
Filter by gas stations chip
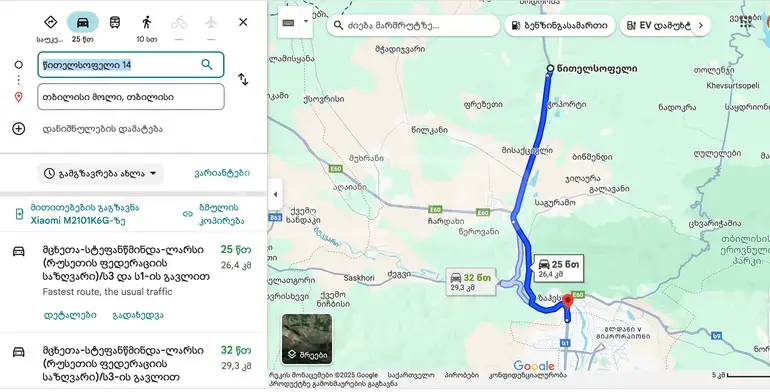(559, 25)
